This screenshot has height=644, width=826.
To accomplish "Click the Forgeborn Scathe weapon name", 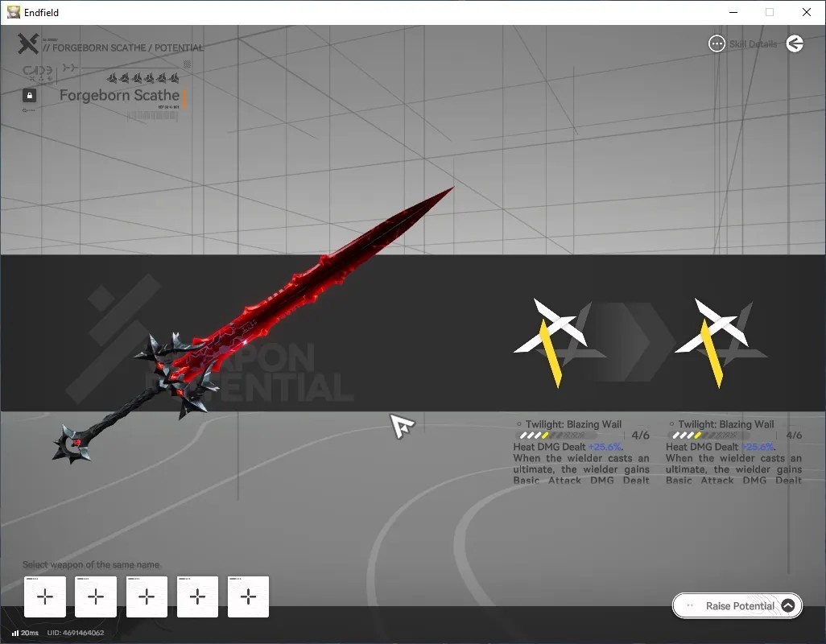I will point(120,95).
